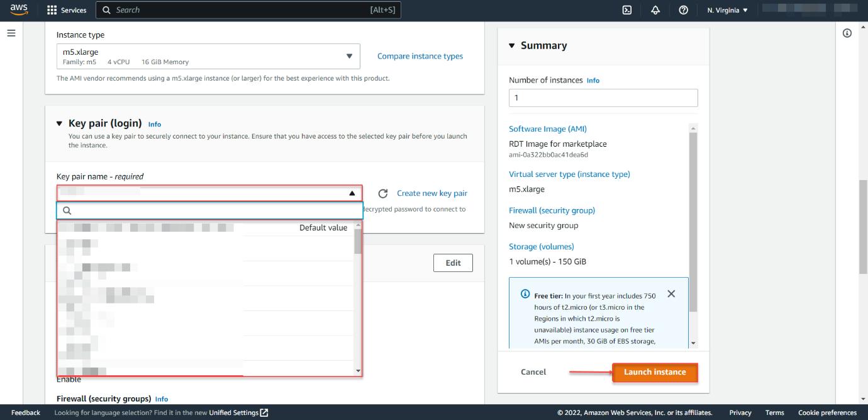Click the Launch instance button

pos(655,372)
